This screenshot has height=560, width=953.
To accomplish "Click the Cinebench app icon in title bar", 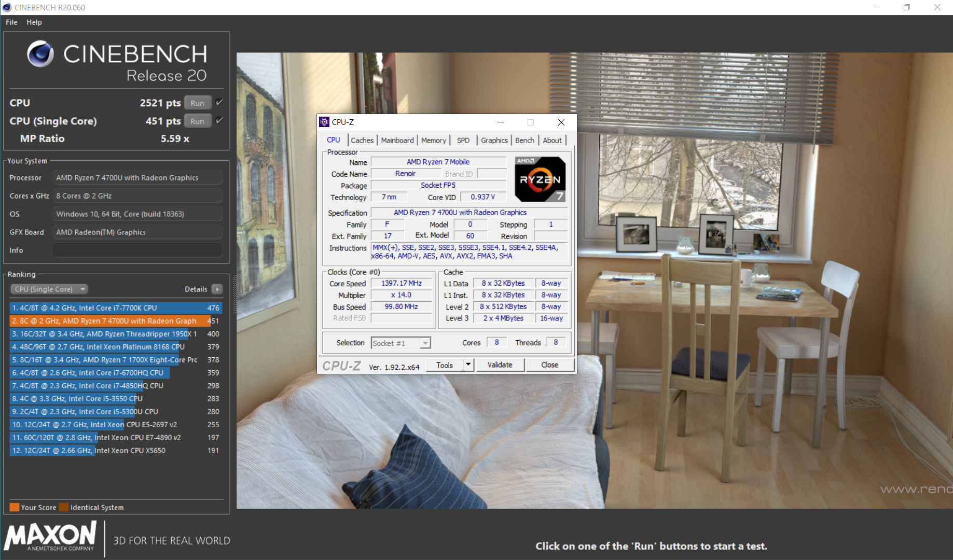I will click(x=7, y=7).
